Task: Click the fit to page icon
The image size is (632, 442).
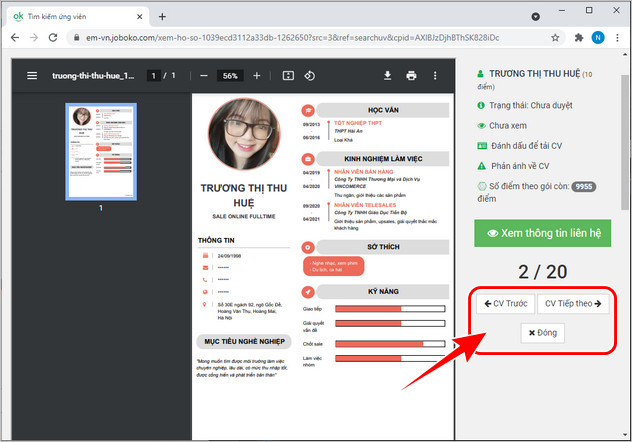Action: (x=288, y=76)
